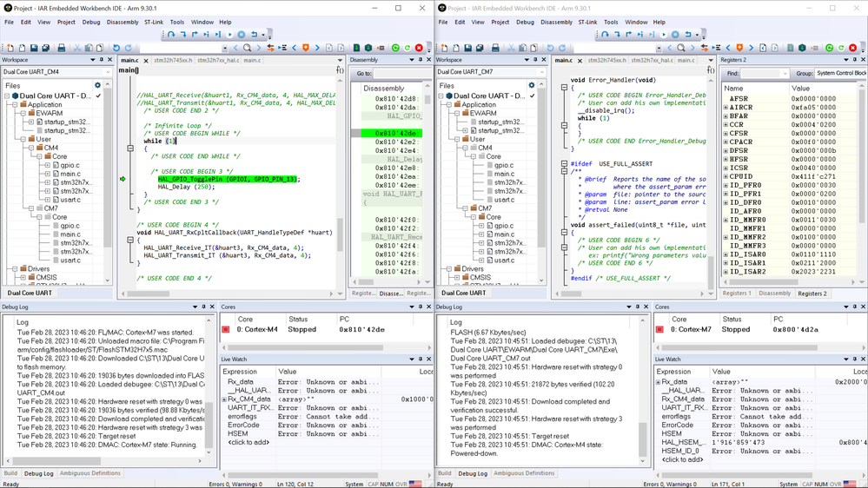Click New Document icon in CM4 window toolbar
The width and height of the screenshot is (868, 488).
click(10, 48)
